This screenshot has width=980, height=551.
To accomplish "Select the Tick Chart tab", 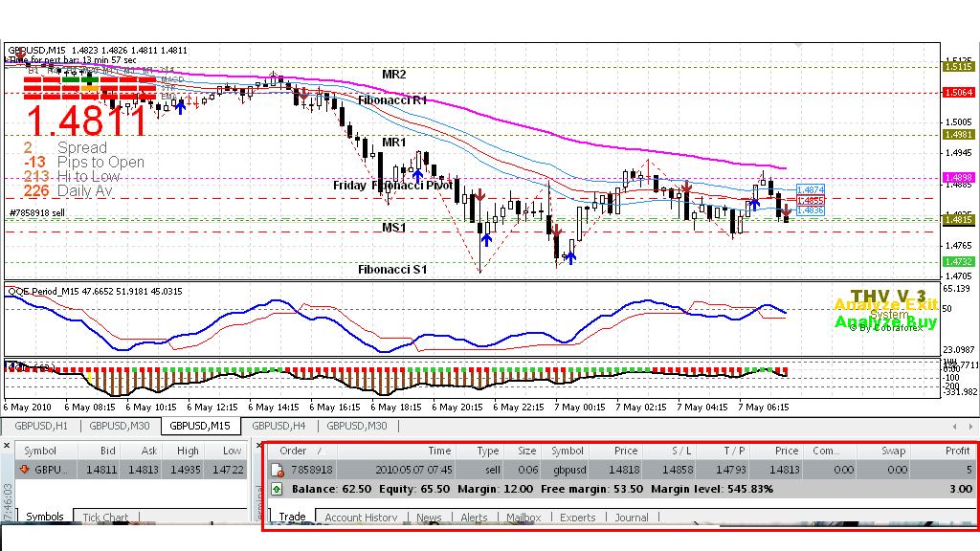I will 105,518.
